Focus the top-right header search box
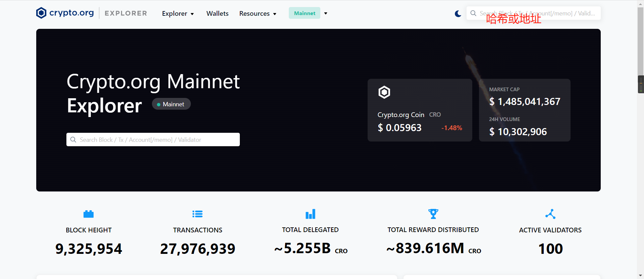 pos(537,13)
